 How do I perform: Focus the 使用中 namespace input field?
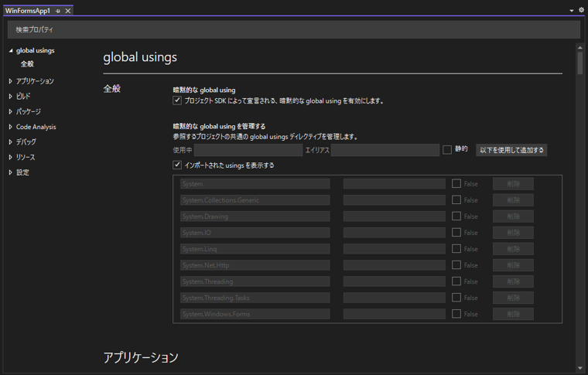(248, 150)
